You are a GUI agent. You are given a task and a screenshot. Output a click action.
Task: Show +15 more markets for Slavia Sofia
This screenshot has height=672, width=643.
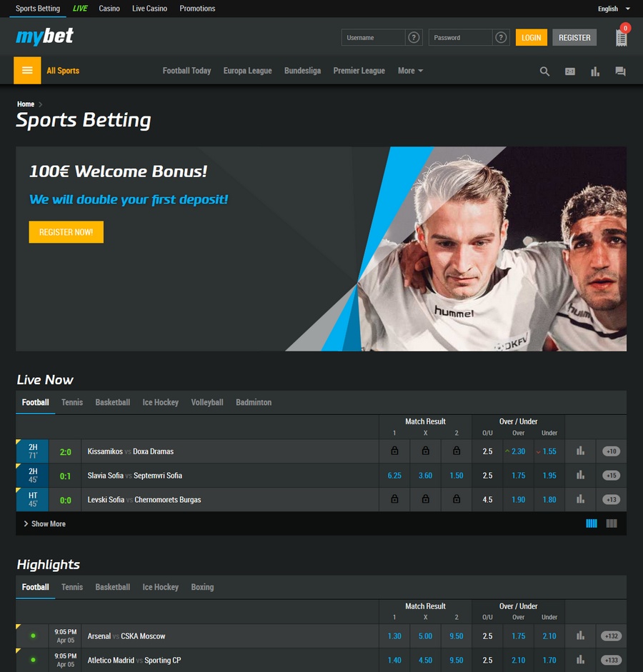[x=612, y=476]
